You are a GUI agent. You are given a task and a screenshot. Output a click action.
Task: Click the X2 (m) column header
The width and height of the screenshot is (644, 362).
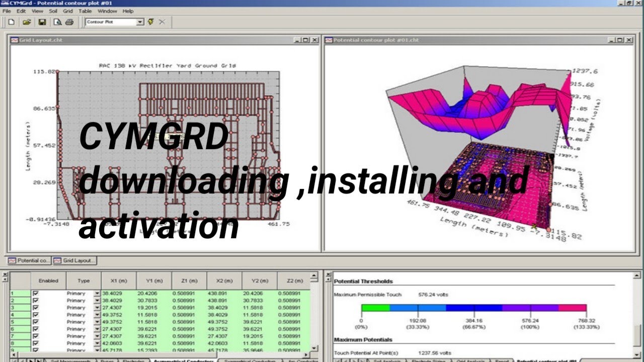(224, 281)
